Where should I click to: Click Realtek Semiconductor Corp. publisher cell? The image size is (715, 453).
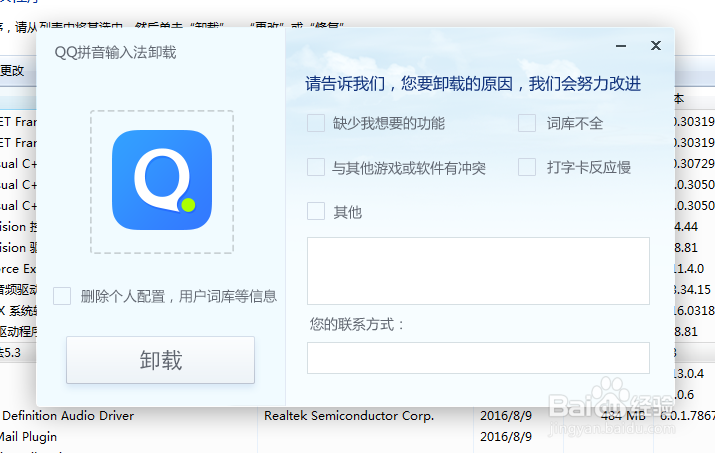(349, 416)
